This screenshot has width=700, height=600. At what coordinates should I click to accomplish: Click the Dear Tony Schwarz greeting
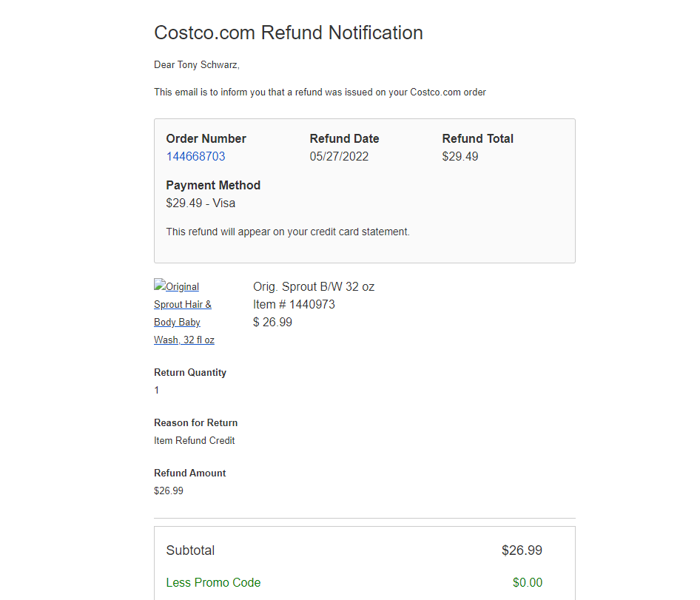point(197,64)
